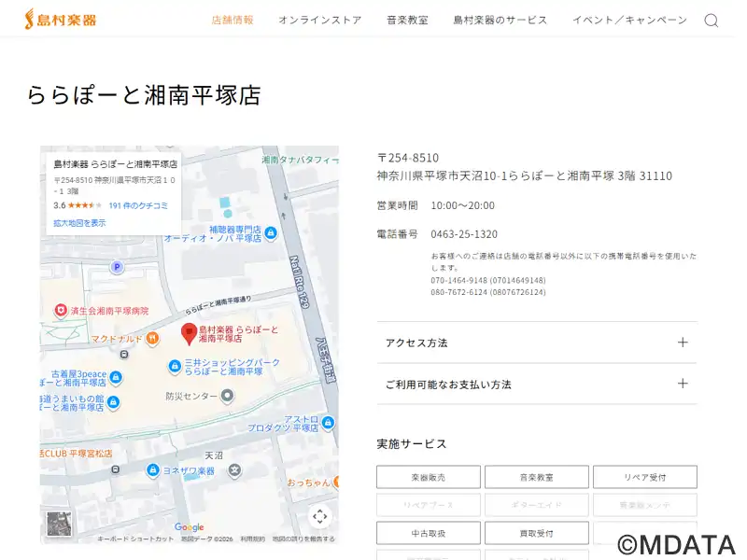Click the オーディオ・ノバ平塚店 shop marker
Viewport: 747px width, 560px height.
(x=271, y=233)
